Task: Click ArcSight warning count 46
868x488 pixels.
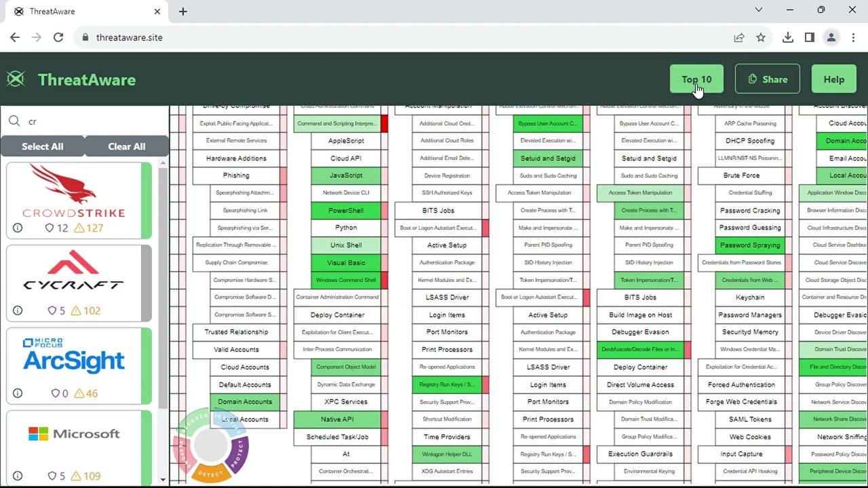Action: pos(86,393)
